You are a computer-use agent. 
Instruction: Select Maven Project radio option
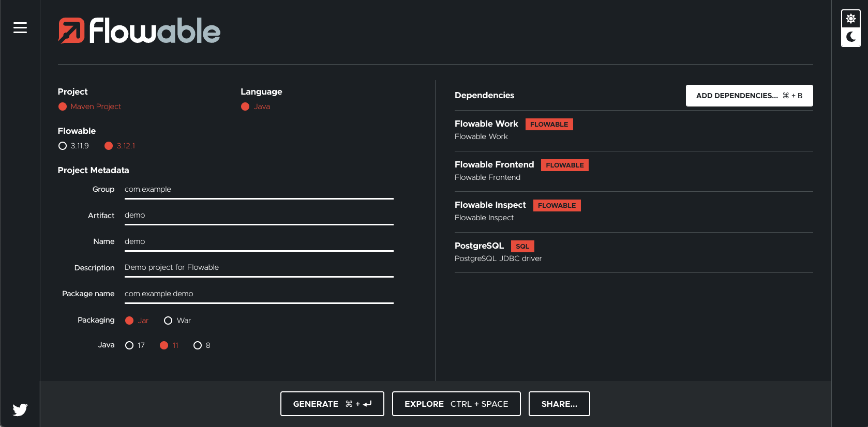(63, 106)
